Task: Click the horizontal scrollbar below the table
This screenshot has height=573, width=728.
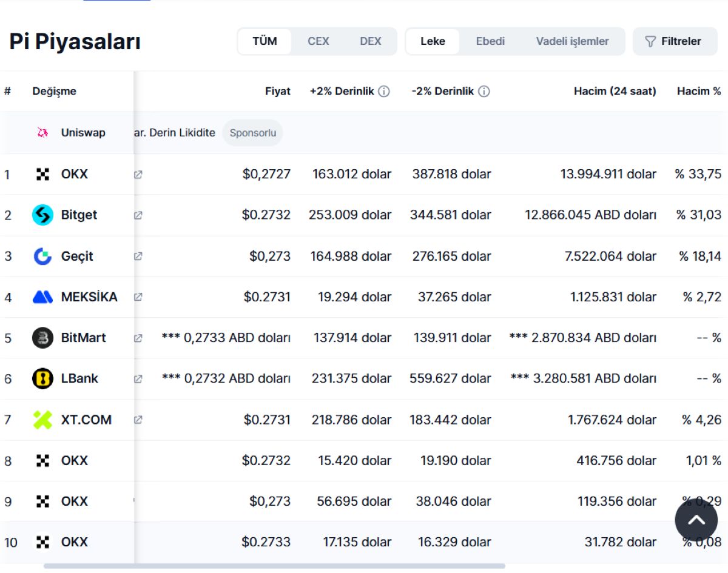Action: (x=274, y=566)
